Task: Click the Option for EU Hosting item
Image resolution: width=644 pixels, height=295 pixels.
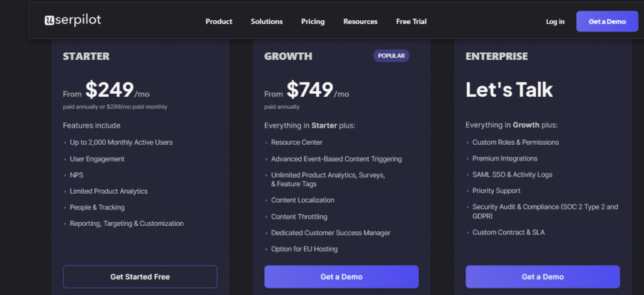Action: pyautogui.click(x=304, y=249)
